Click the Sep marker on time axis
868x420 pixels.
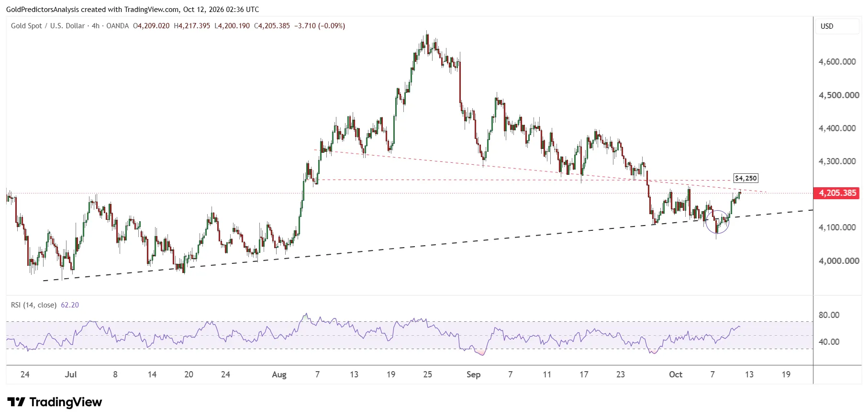tap(473, 375)
